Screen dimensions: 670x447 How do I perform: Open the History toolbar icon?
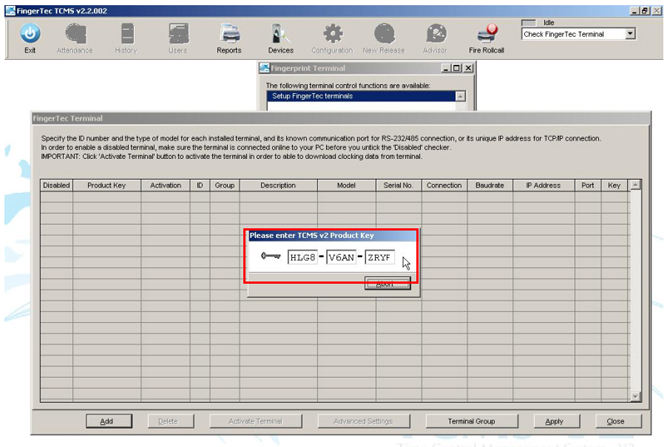click(x=127, y=34)
